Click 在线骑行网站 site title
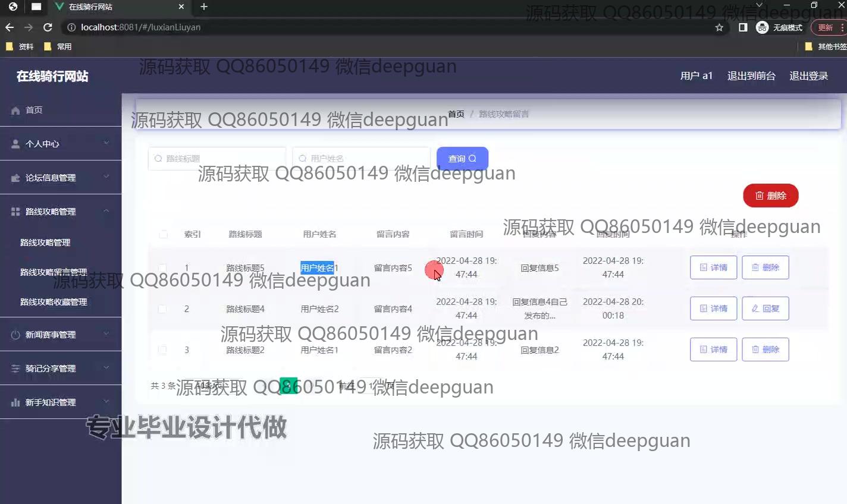Screen dimensions: 847x504 [52, 76]
